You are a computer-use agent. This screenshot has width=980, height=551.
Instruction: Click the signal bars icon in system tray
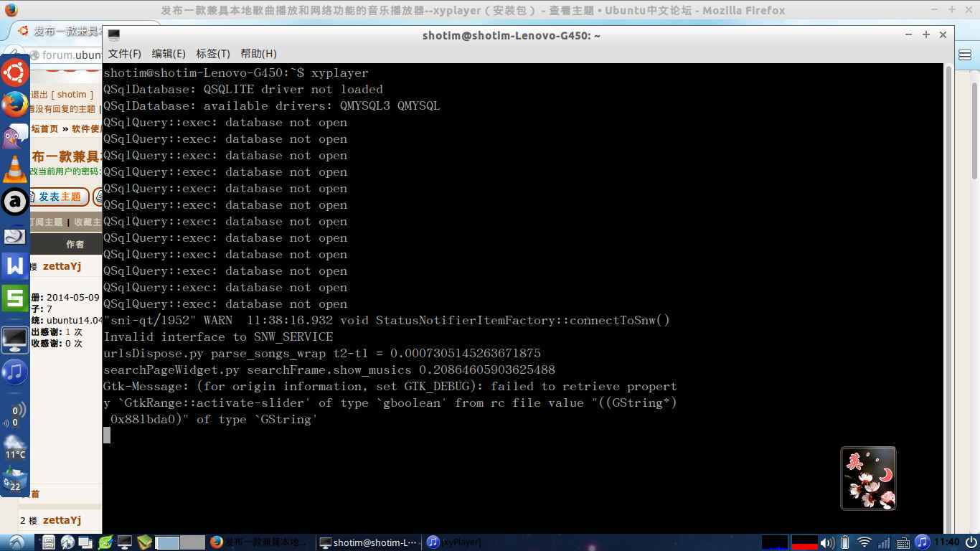tap(885, 542)
